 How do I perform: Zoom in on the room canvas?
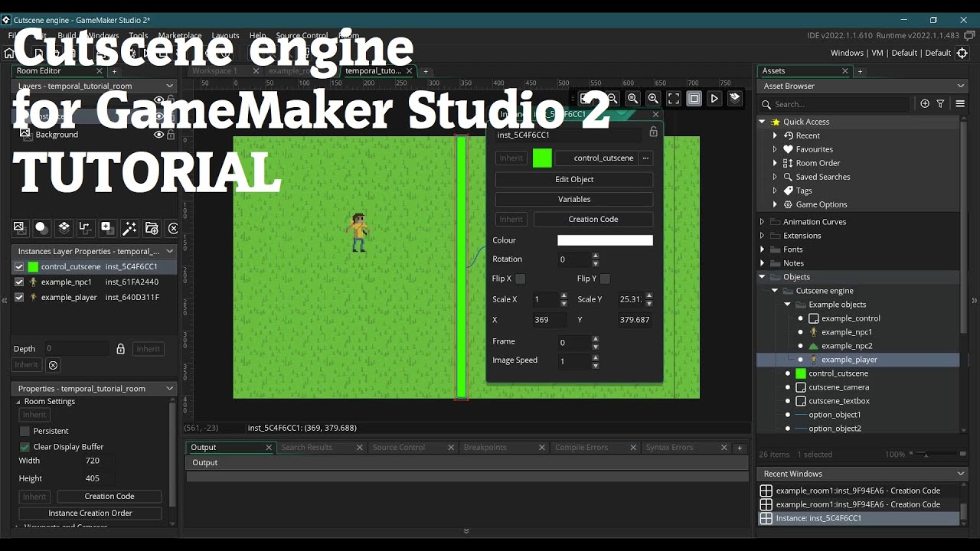[x=653, y=98]
